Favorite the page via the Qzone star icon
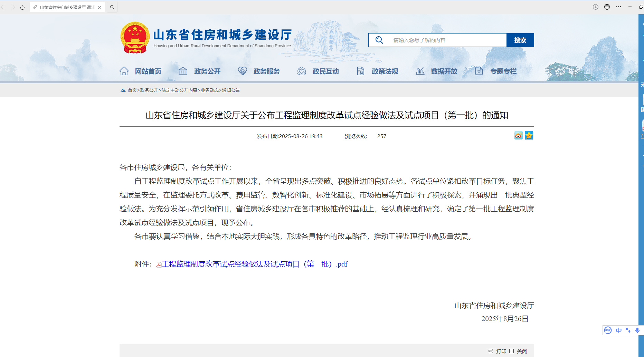Viewport: 644px width, 357px height. [x=529, y=135]
